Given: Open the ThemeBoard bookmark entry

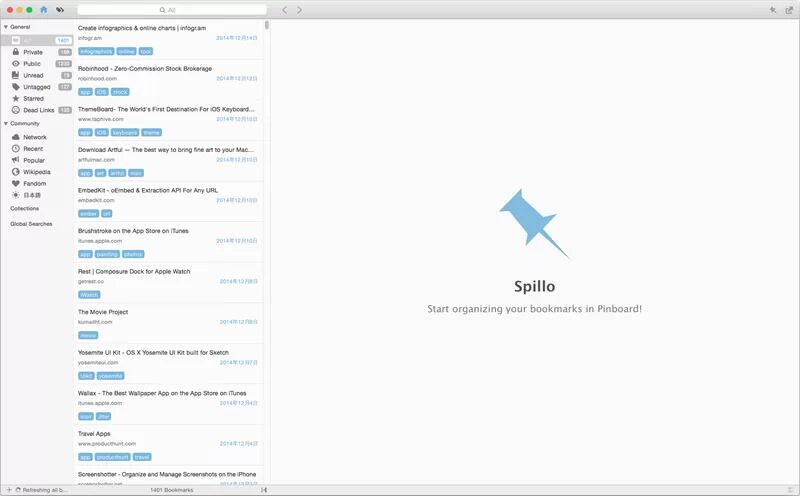Looking at the screenshot, I should (x=168, y=120).
